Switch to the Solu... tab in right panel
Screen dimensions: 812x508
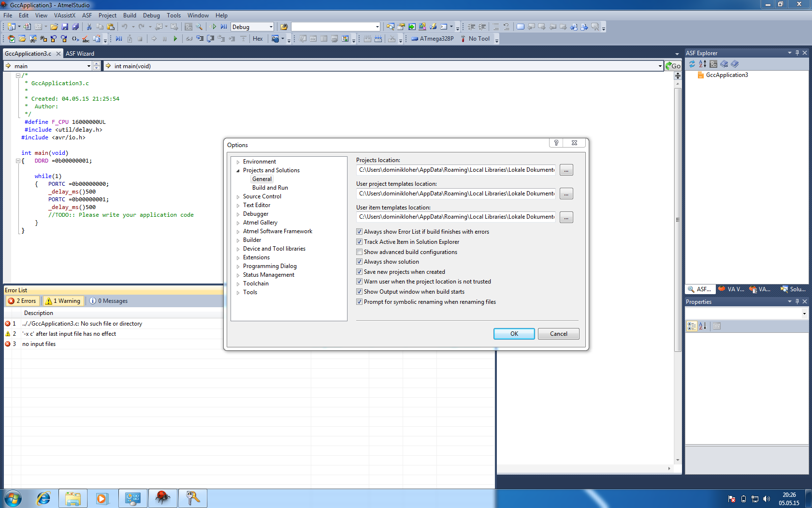pyautogui.click(x=793, y=289)
